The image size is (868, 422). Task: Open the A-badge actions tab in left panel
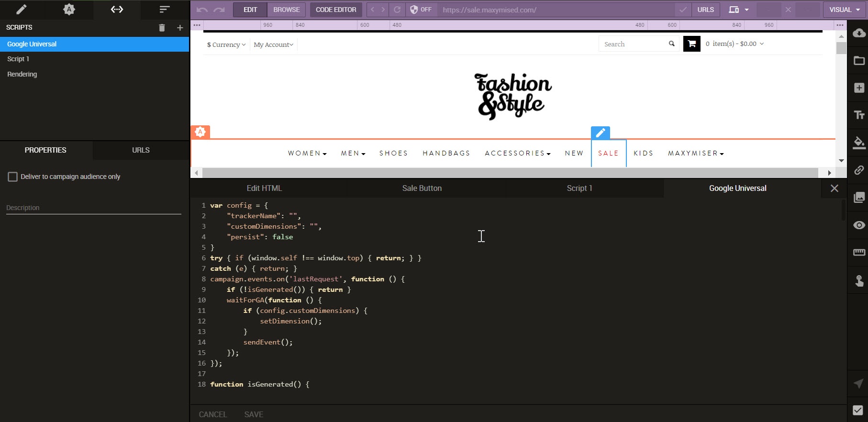click(69, 9)
